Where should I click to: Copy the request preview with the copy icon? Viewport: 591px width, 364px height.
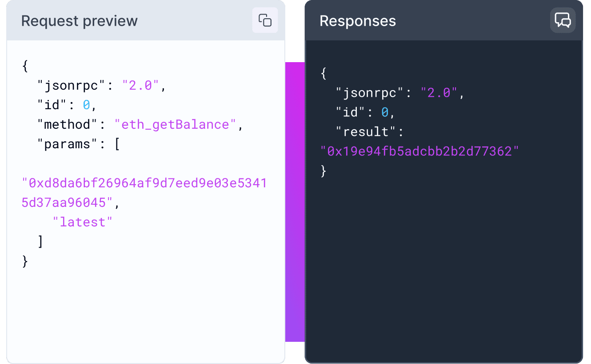pos(265,20)
